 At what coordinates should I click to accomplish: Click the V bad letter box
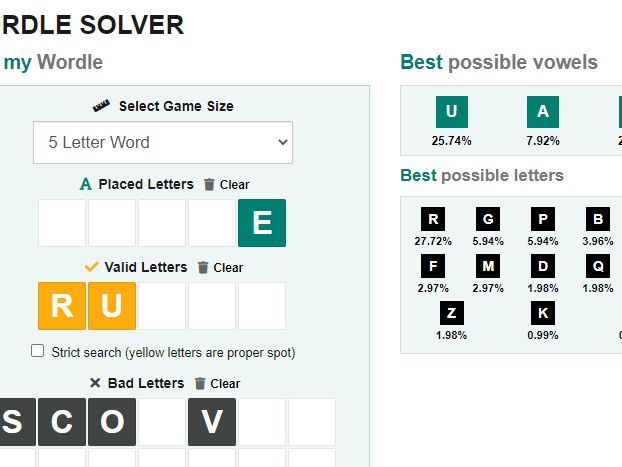pyautogui.click(x=212, y=422)
